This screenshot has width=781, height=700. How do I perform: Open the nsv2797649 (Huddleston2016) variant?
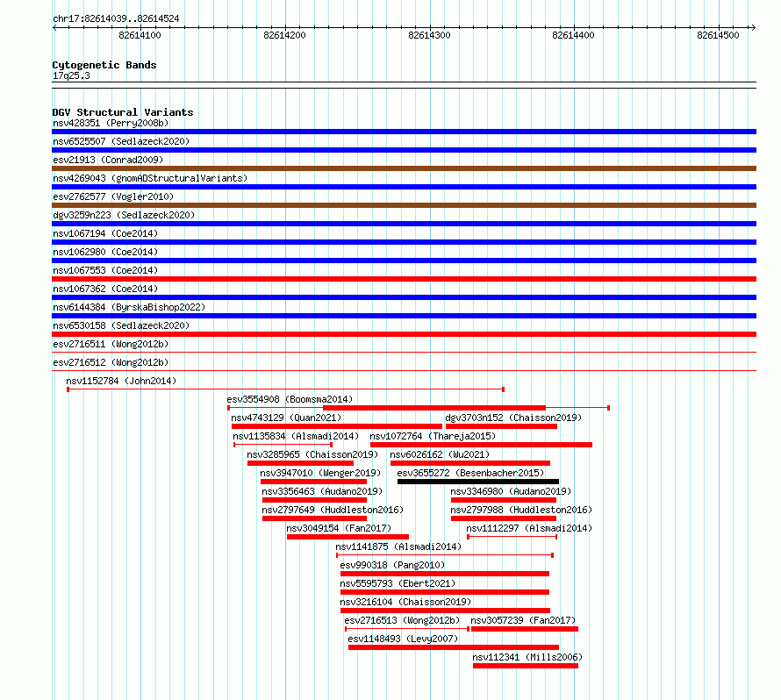pyautogui.click(x=333, y=510)
